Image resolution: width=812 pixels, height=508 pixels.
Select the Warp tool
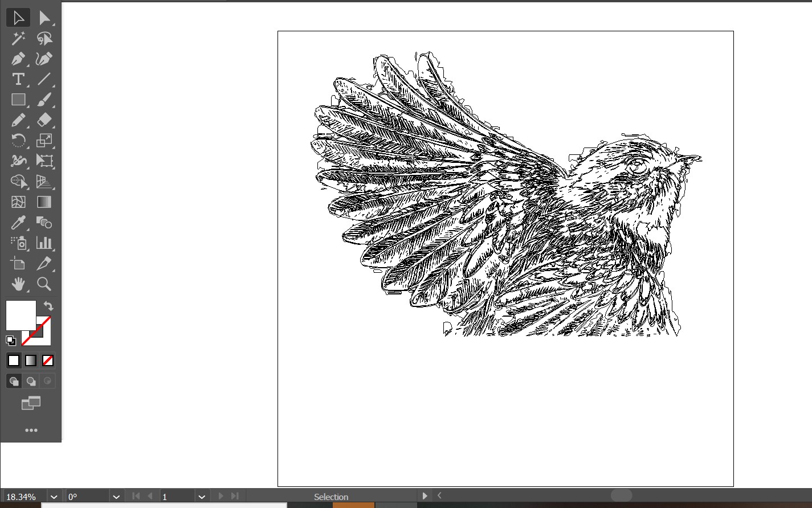(18, 161)
